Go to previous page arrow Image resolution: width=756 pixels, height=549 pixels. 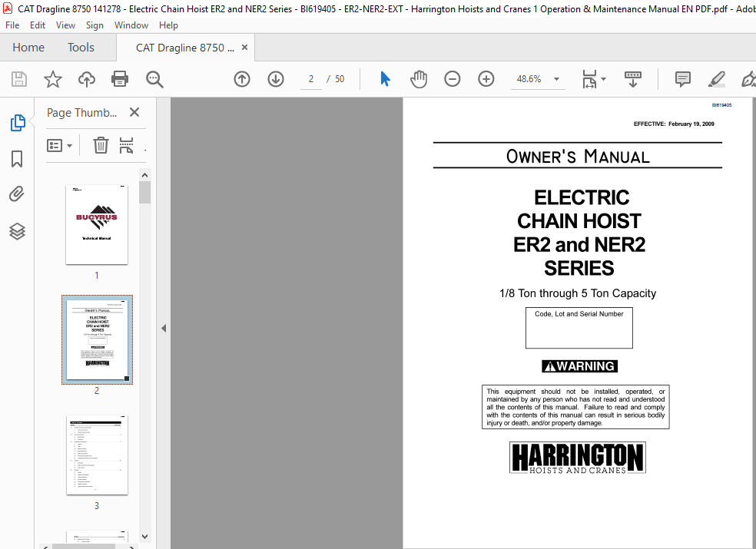coord(242,79)
